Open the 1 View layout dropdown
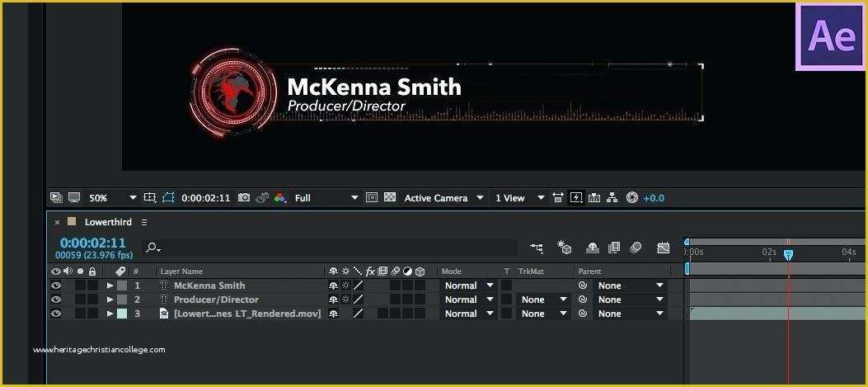 (519, 197)
